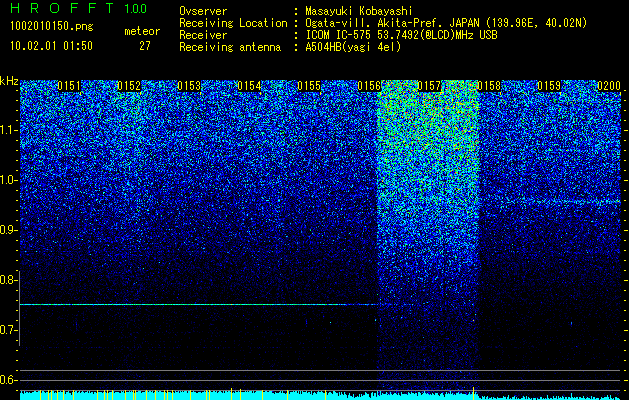This screenshot has width=629, height=400.
Task: Click the HROFFT 1.0.0 title text
Action: [79, 8]
